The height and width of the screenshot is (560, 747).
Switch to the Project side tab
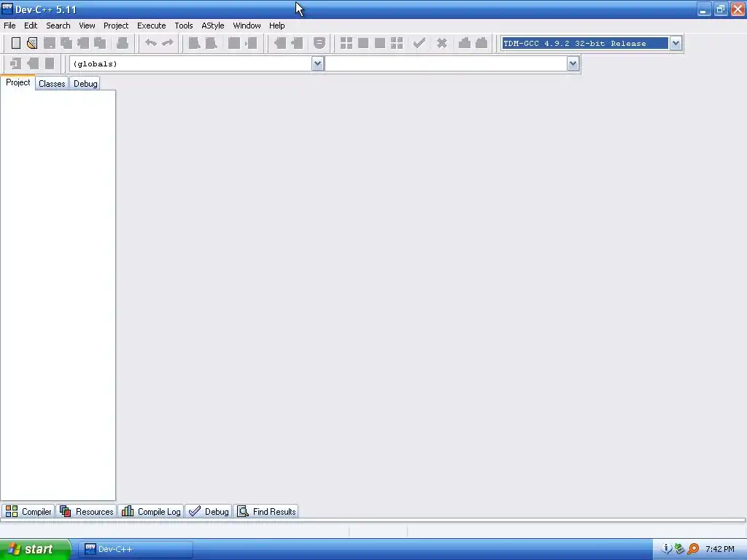click(18, 82)
